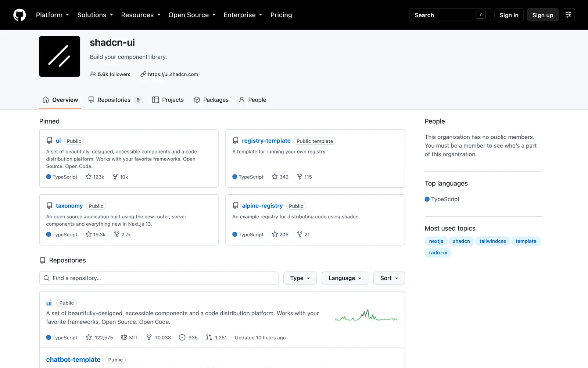Click the repo icon beside pinned alpine-registry
Viewport: 588px width, 368px height.
[236, 206]
